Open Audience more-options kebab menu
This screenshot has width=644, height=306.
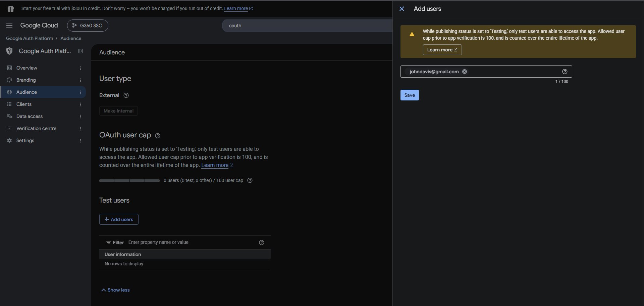(80, 92)
